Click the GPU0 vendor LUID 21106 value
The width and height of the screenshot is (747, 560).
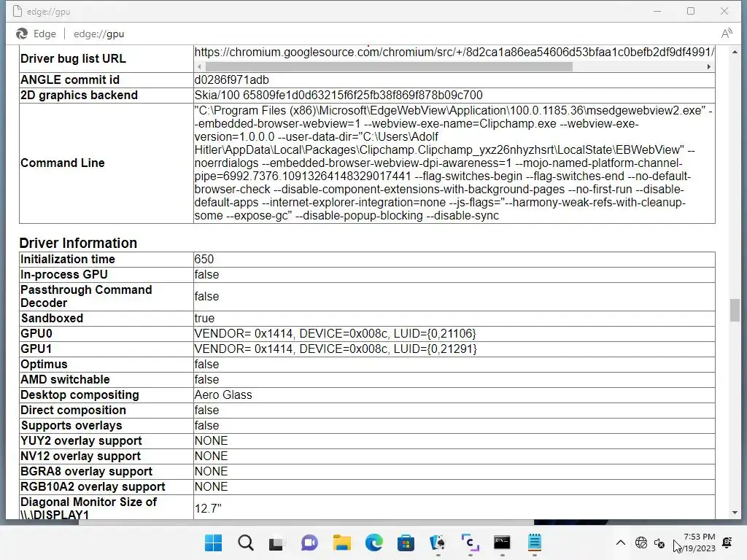coord(335,333)
